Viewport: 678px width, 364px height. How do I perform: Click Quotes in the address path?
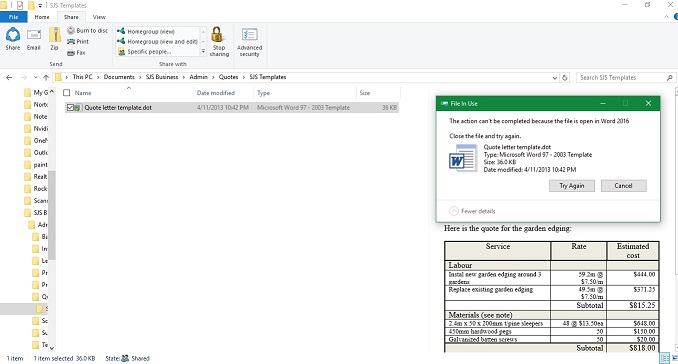pos(228,77)
